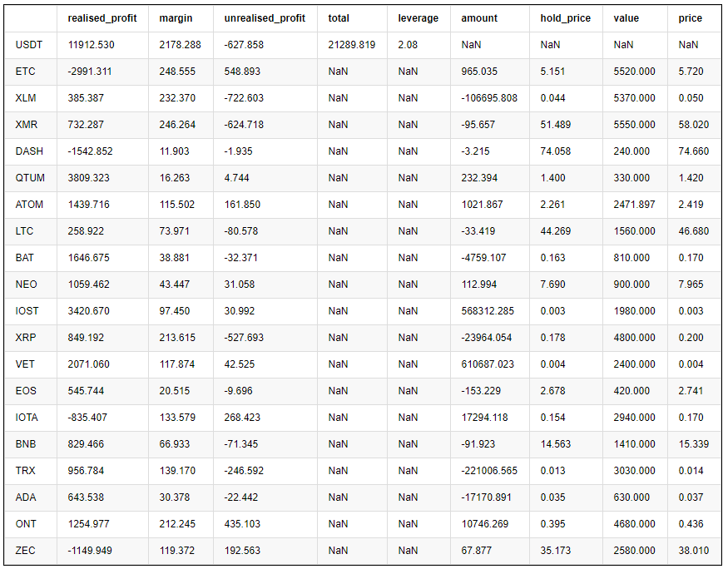Click the USDT row label
The height and width of the screenshot is (569, 728).
tap(30, 45)
